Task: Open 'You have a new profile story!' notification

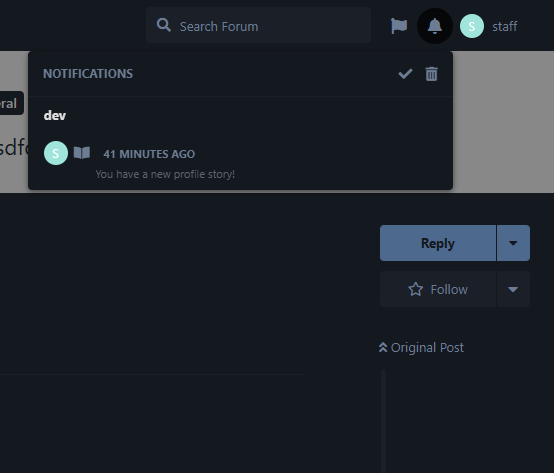Action: (165, 174)
